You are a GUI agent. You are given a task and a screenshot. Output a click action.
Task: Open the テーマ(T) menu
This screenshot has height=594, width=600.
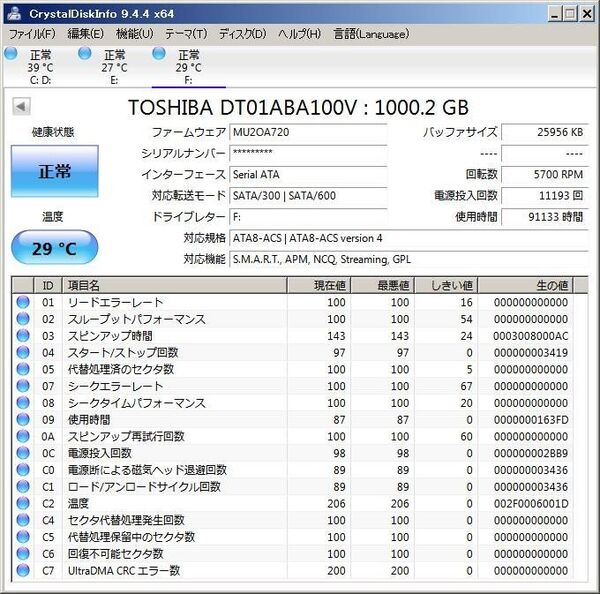tap(186, 34)
